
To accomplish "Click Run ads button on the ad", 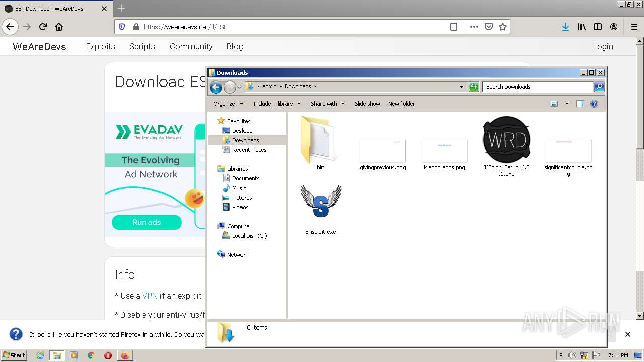I will click(x=146, y=222).
